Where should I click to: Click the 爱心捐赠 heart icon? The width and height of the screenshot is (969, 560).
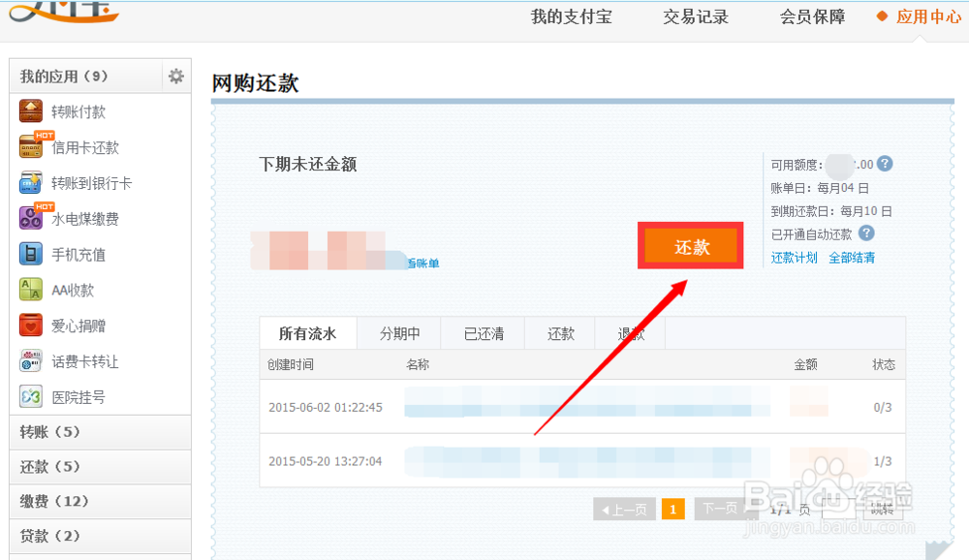[x=32, y=325]
